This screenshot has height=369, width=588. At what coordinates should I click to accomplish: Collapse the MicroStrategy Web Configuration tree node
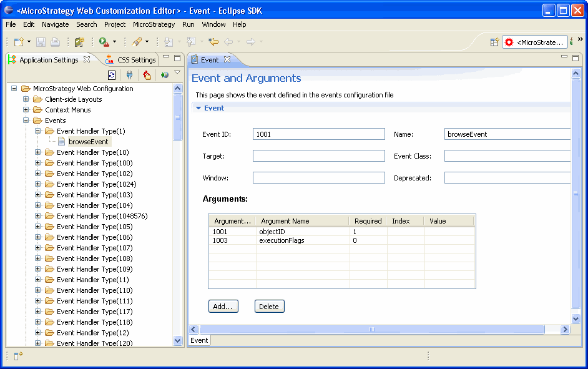click(14, 89)
